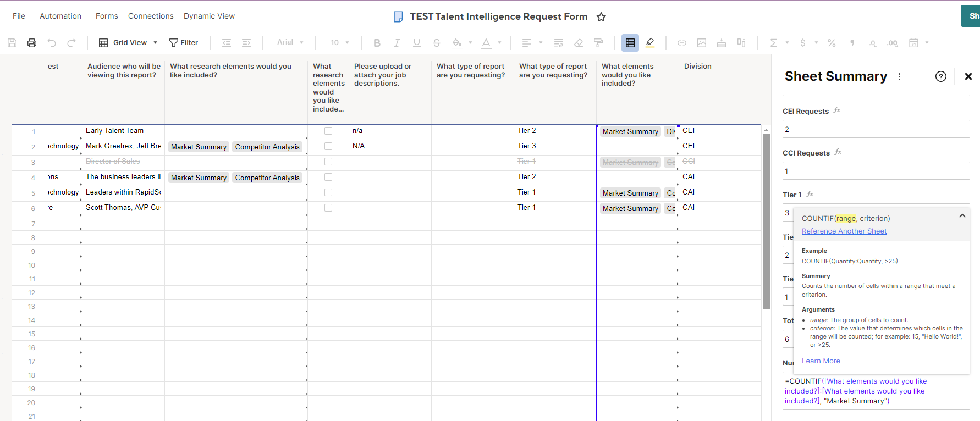
Task: Click the thousands separator icon
Action: pyautogui.click(x=852, y=43)
